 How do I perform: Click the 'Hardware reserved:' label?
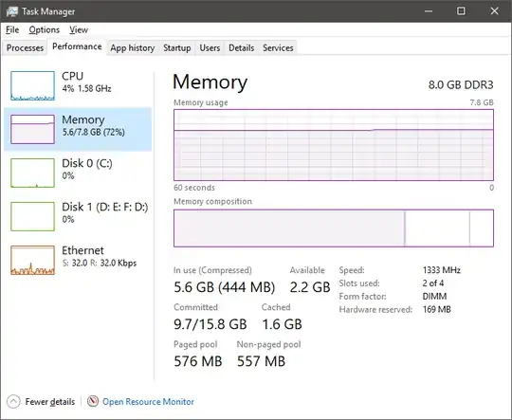click(375, 309)
